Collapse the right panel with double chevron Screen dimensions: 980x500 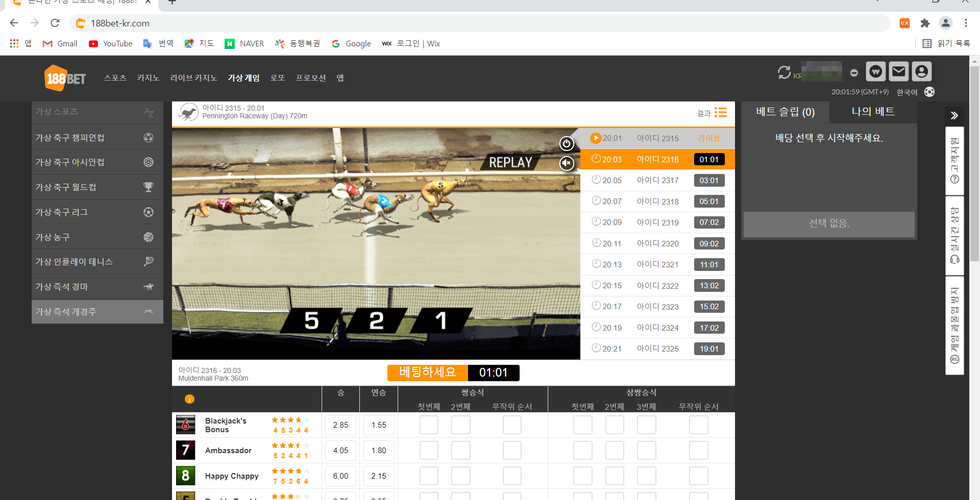click(954, 115)
